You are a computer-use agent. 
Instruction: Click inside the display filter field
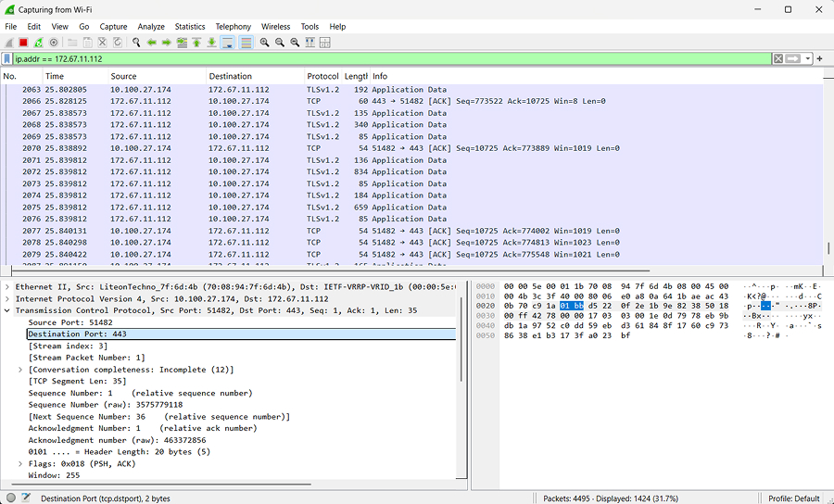point(393,58)
